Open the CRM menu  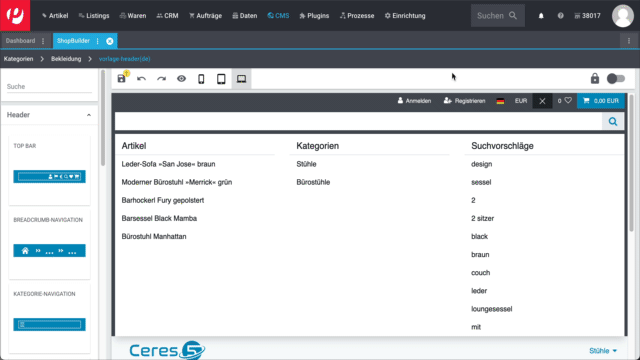point(167,16)
